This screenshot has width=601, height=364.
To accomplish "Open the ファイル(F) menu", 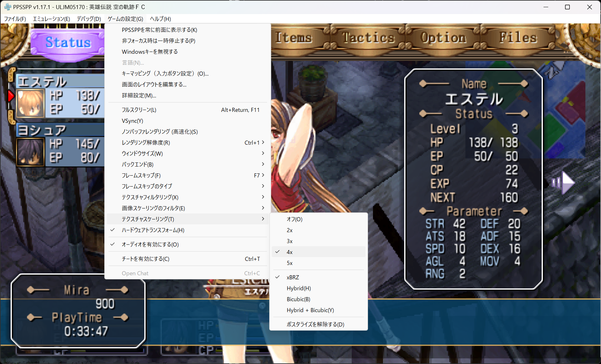I will [x=15, y=19].
